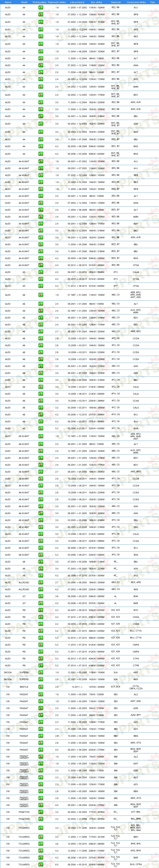Click the Model column header
Viewport: 159px width, 868px height.
(24, 2)
